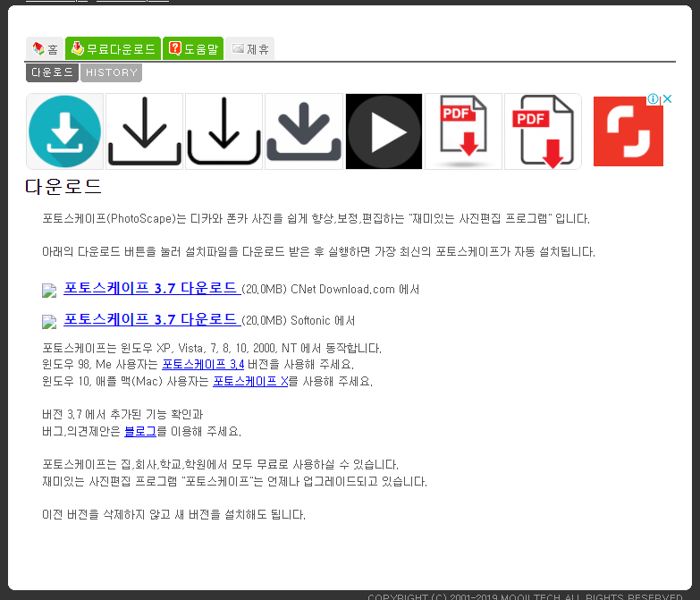Click the home icon in the 홈 tab
Viewport: 700px width, 600px height.
pyautogui.click(x=38, y=48)
